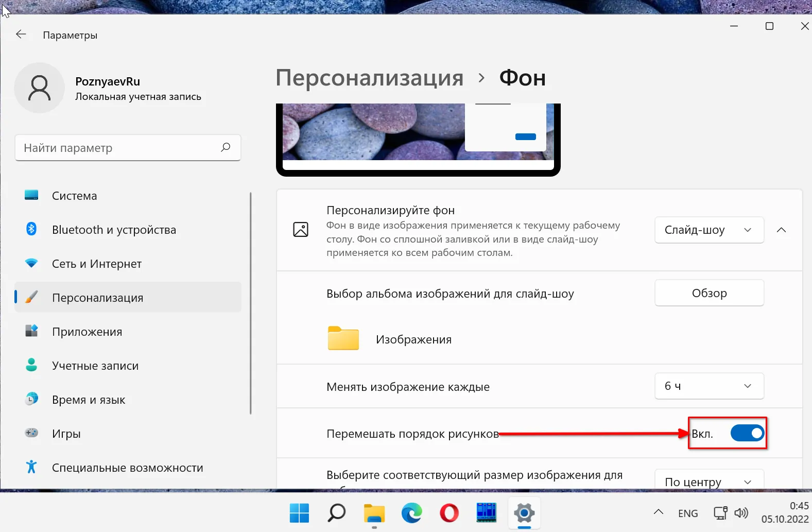
Task: Click the volume speaker icon in system tray
Action: pyautogui.click(x=741, y=513)
